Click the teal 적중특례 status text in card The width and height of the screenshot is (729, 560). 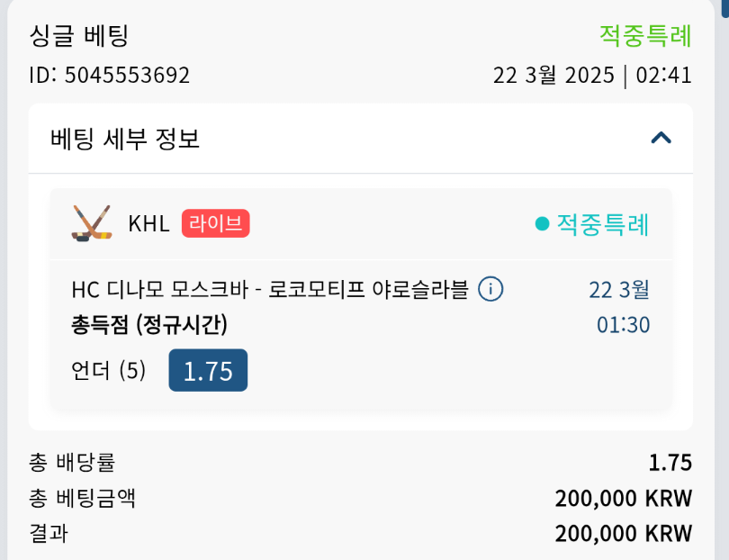(x=602, y=224)
